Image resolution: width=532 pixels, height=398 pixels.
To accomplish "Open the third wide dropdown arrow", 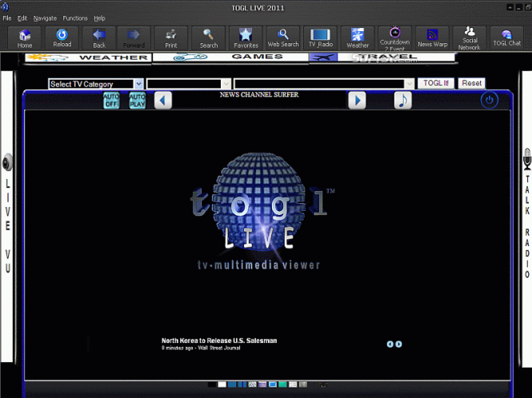I will [410, 84].
